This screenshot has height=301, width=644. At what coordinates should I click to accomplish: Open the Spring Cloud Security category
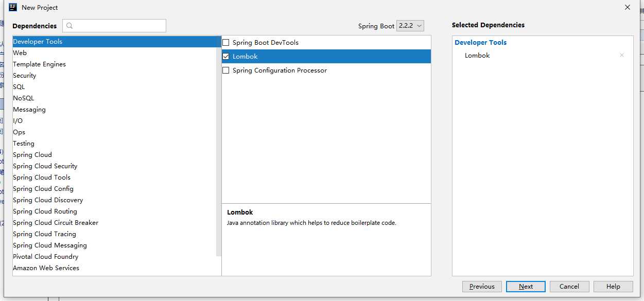click(115, 166)
